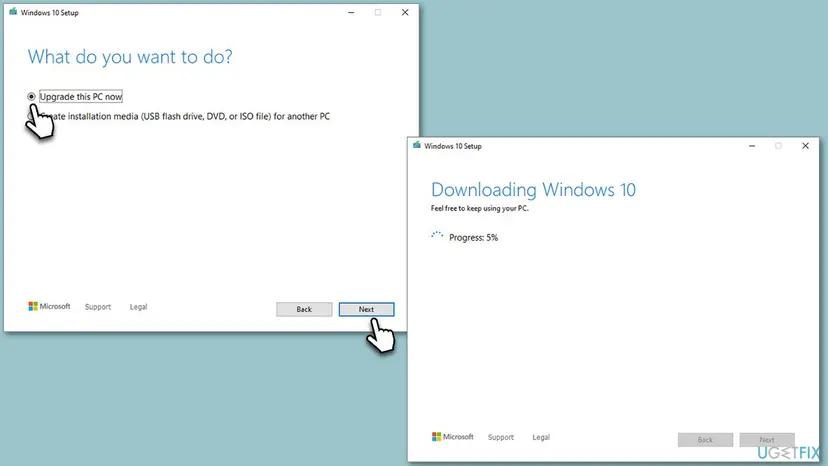
Task: Open the Legal link in the Downloading window
Action: [x=541, y=437]
